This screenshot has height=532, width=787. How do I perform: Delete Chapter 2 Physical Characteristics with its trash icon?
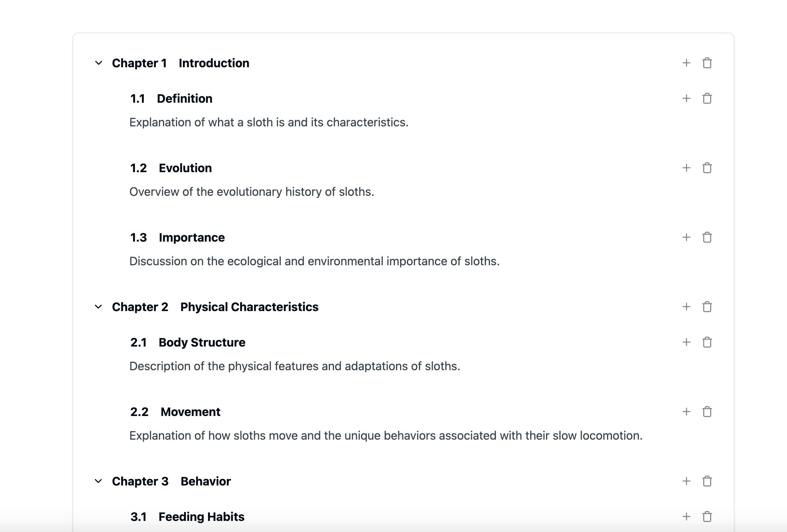click(x=707, y=307)
